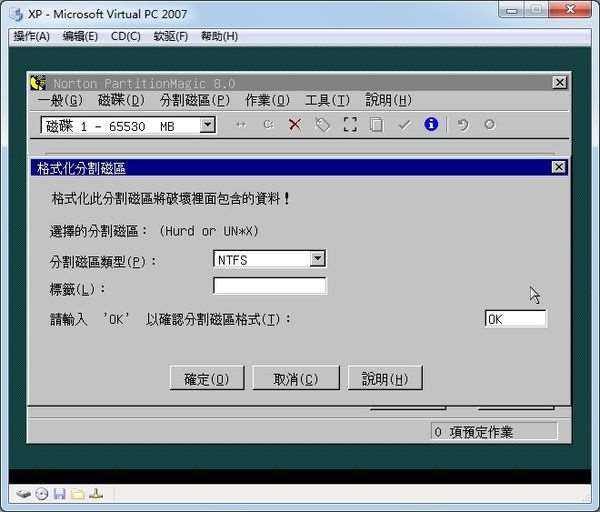Click the label tag toolbar icon
This screenshot has width=600, height=512.
coord(323,125)
